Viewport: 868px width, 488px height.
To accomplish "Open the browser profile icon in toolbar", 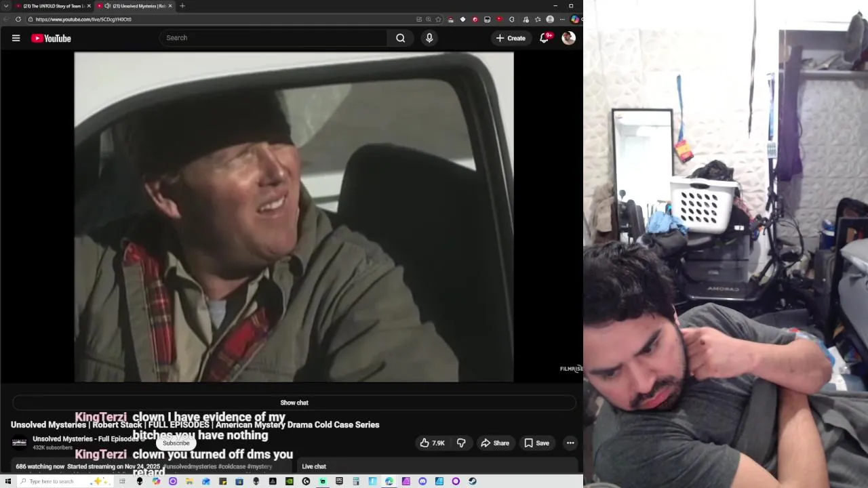I will (550, 19).
